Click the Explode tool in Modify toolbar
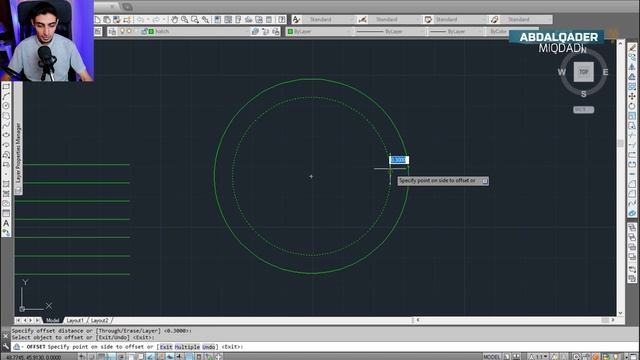The image size is (640, 360). [x=632, y=213]
